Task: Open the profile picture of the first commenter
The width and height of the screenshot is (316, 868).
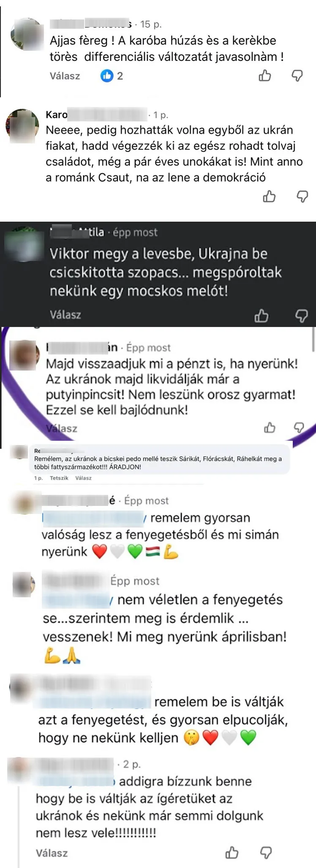Action: (x=27, y=34)
